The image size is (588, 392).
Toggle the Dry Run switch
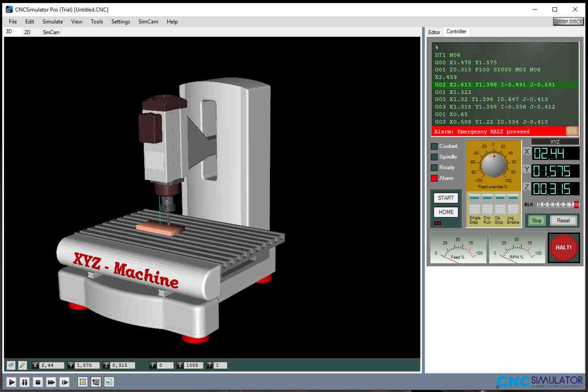click(487, 205)
